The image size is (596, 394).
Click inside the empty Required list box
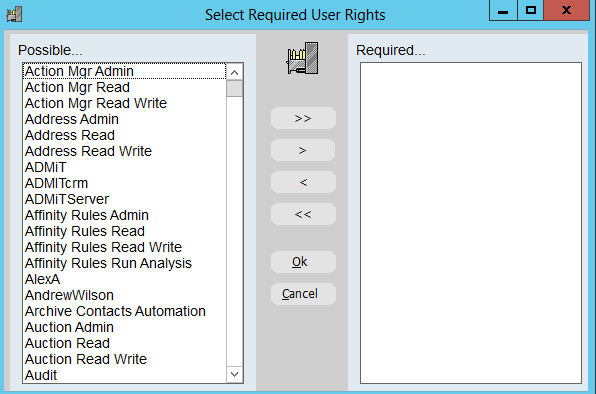pyautogui.click(x=471, y=223)
